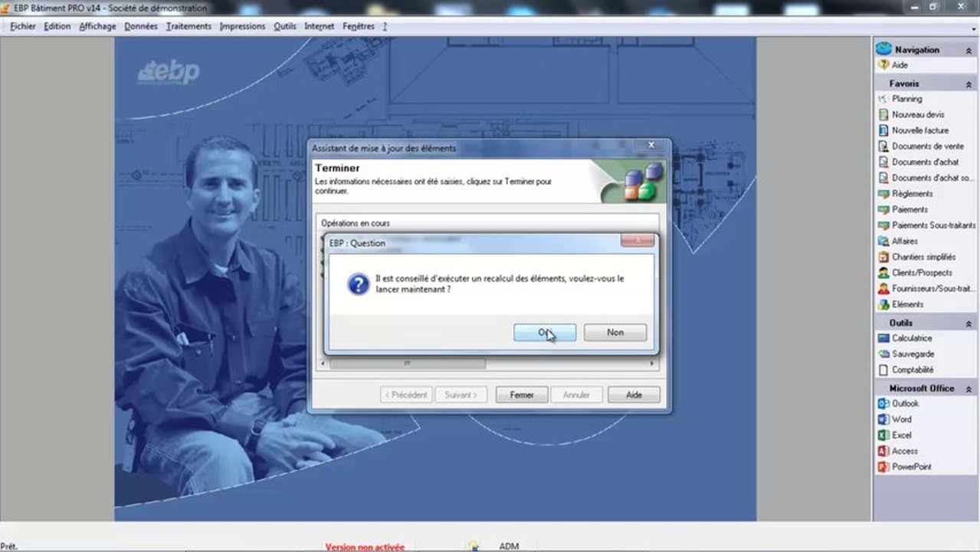Click the Suivant button in the assistant
Screen dimensions: 980x552
[x=461, y=395]
